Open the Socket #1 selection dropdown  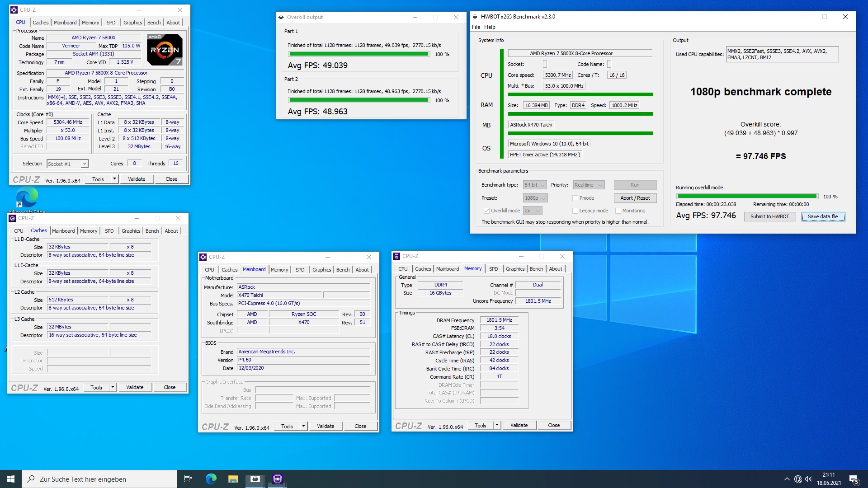[67, 164]
